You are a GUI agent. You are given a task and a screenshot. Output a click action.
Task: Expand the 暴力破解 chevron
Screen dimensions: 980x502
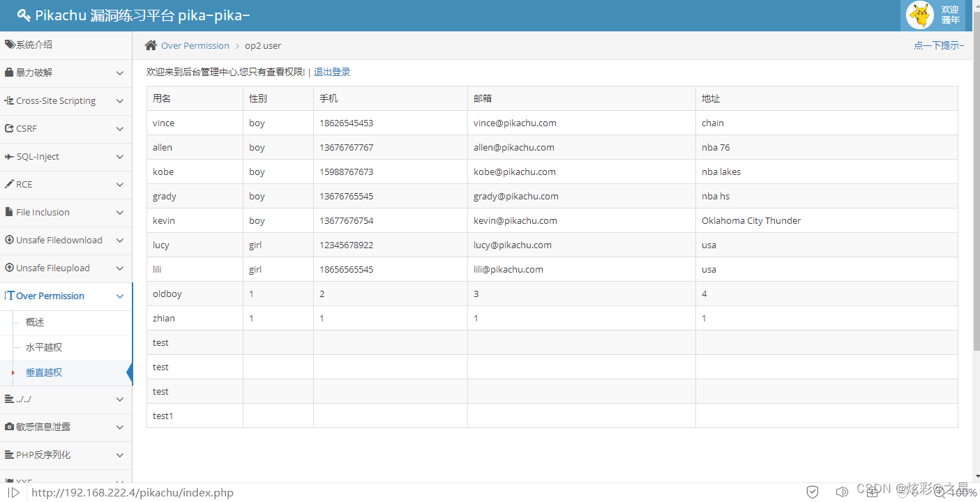(120, 73)
